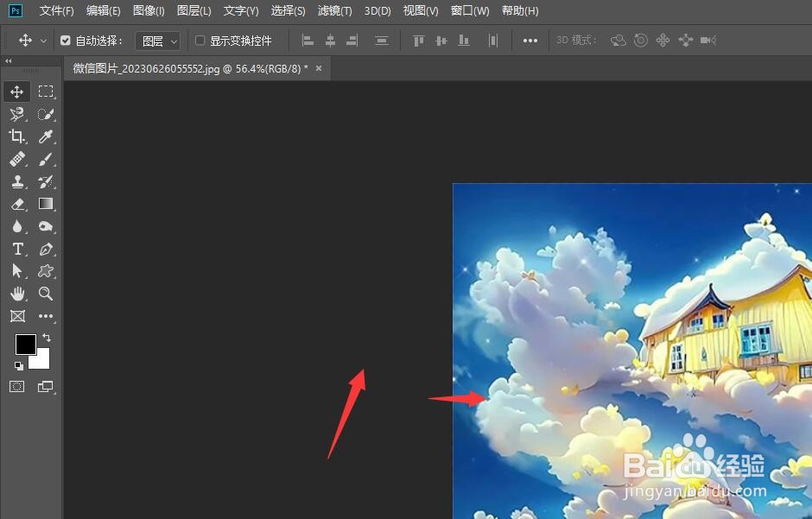Align vertical centers
Viewport: 812px width, 519px height.
point(441,41)
